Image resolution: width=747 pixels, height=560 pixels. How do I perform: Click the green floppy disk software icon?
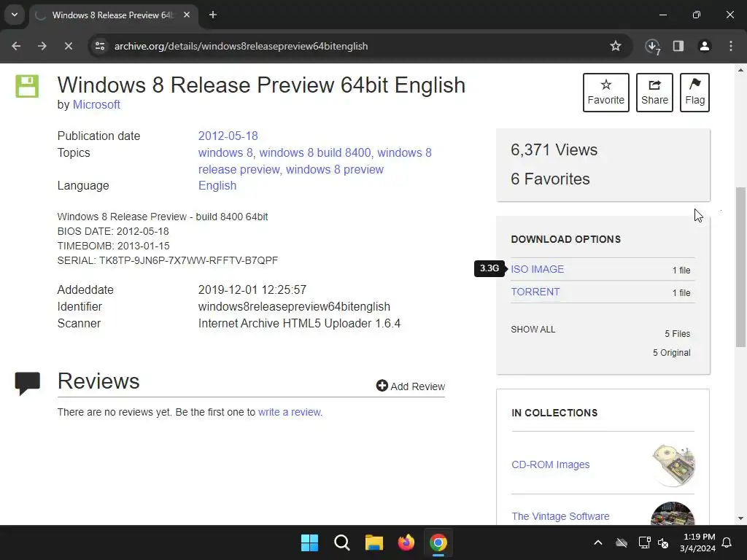[27, 86]
